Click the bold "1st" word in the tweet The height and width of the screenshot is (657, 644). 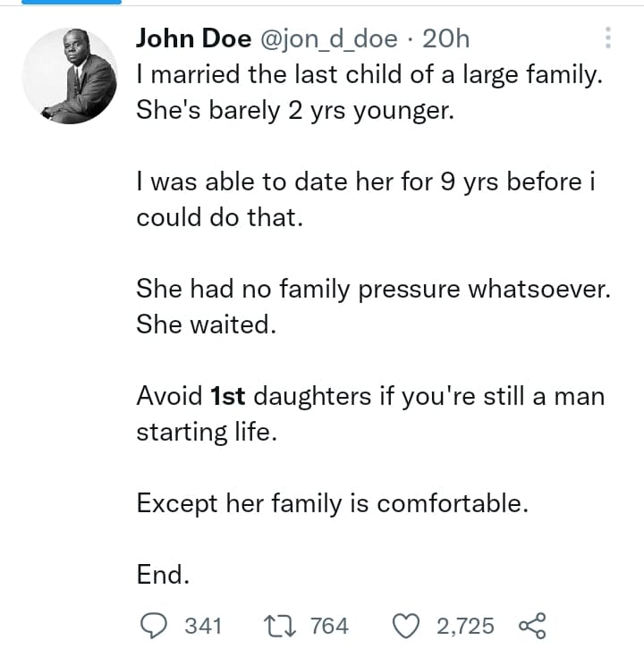point(228,396)
